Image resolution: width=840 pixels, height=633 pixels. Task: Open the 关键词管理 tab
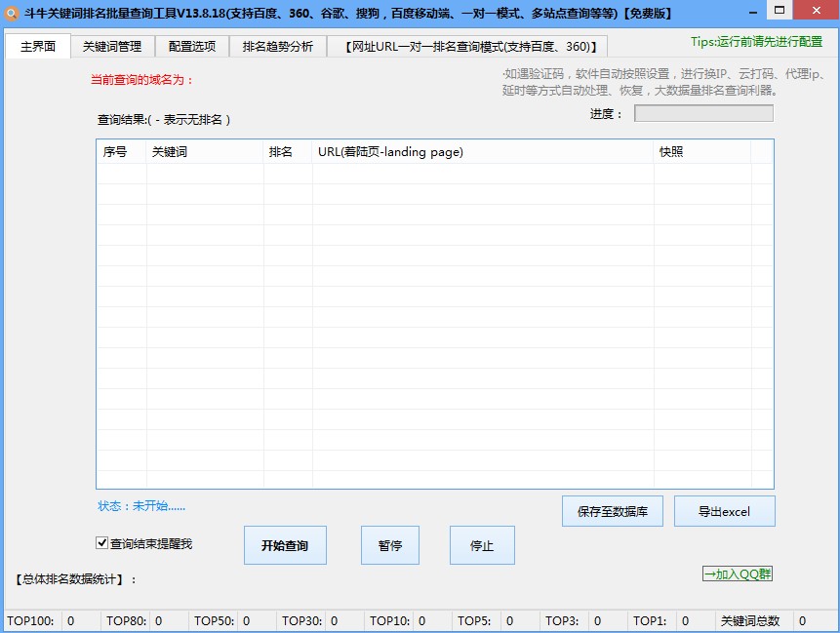[113, 45]
